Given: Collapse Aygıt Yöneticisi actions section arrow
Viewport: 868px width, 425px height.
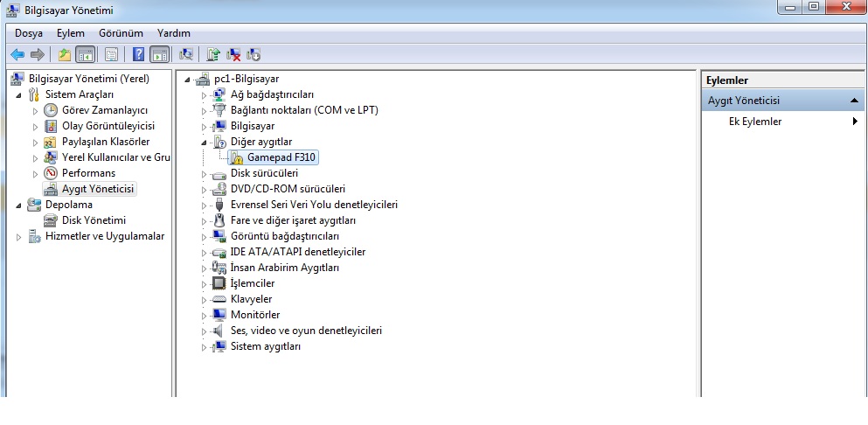Looking at the screenshot, I should tap(854, 101).
